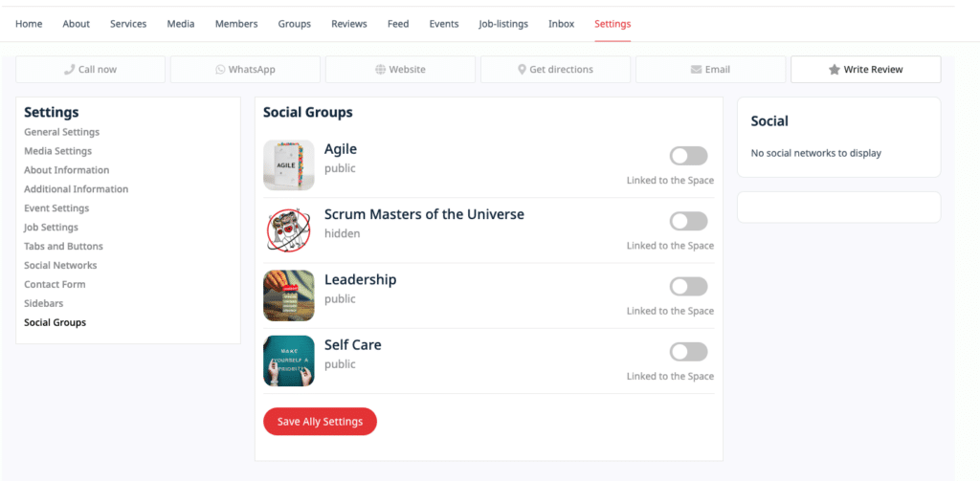Click the globe icon beside Website

pos(380,70)
